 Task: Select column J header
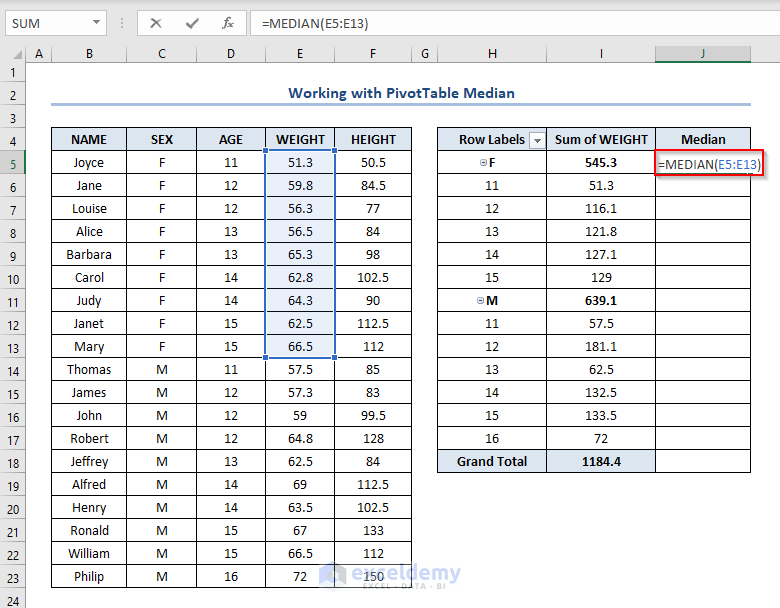coord(702,54)
